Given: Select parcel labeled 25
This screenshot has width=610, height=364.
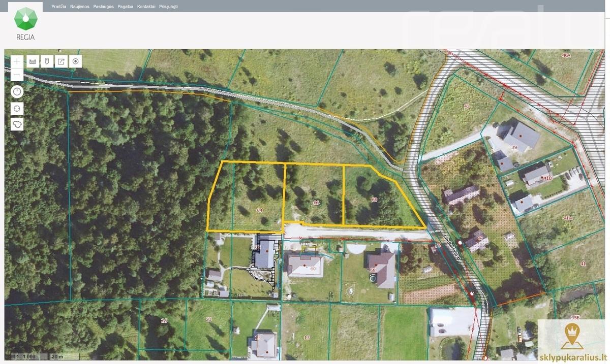Looking at the screenshot, I should coord(164,321).
